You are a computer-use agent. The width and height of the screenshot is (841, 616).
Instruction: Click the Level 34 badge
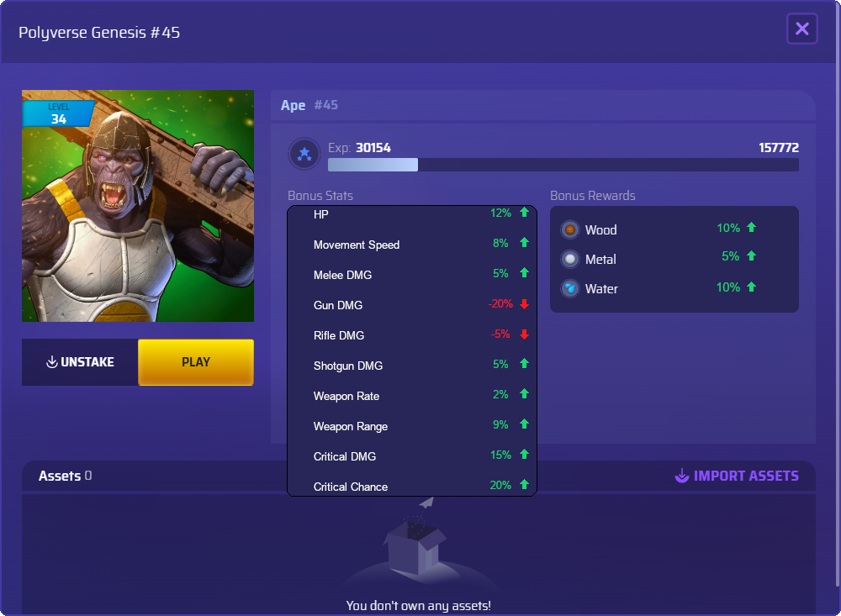(59, 113)
